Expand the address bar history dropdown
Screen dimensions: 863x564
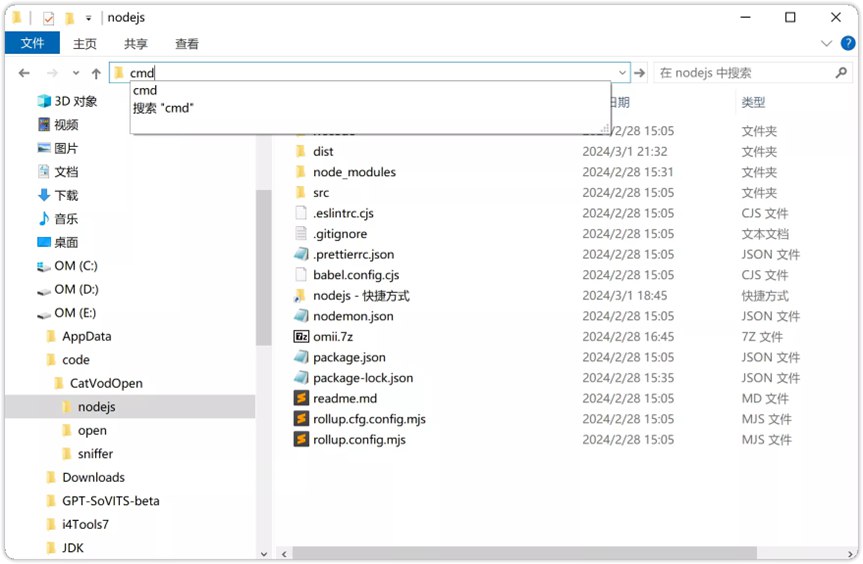click(x=622, y=73)
